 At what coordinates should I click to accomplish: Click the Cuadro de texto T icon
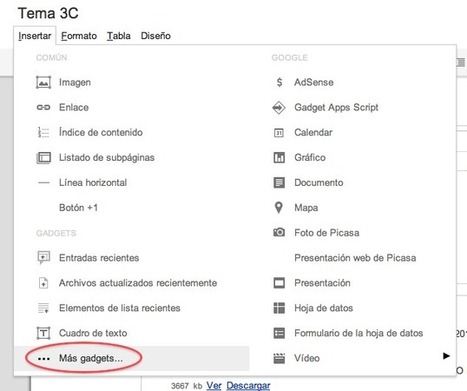pos(43,333)
